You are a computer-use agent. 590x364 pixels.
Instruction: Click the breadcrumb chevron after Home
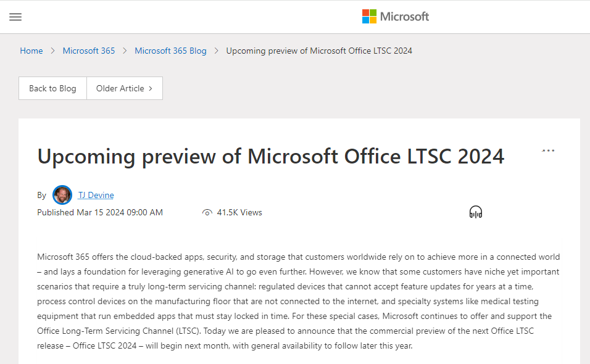coord(51,51)
